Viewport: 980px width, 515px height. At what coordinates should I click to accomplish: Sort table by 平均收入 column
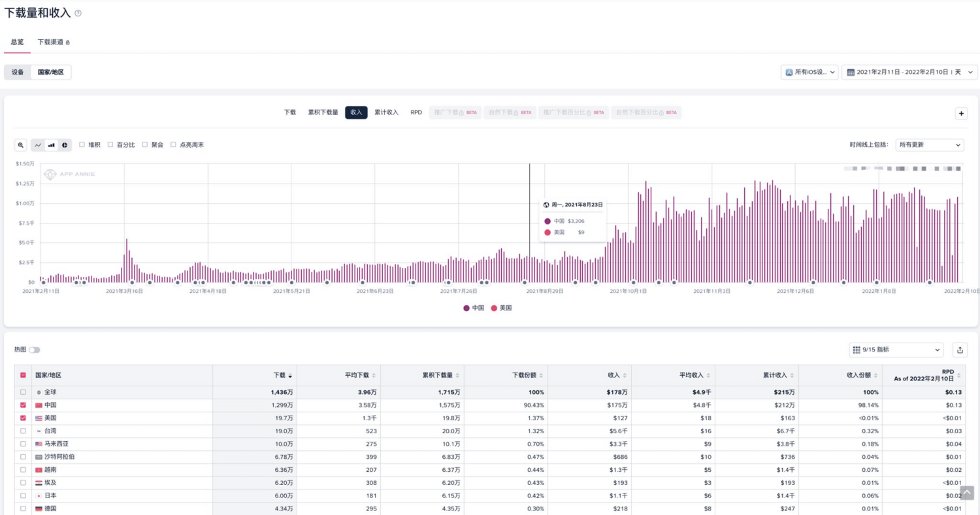(708, 376)
